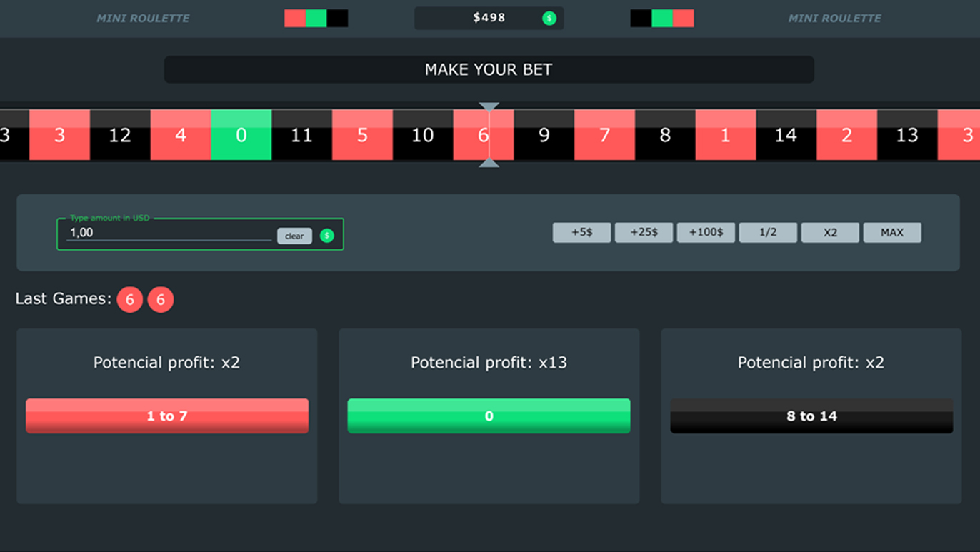The height and width of the screenshot is (552, 980).
Task: Click the top triangle marker above the wheel
Action: pos(489,106)
